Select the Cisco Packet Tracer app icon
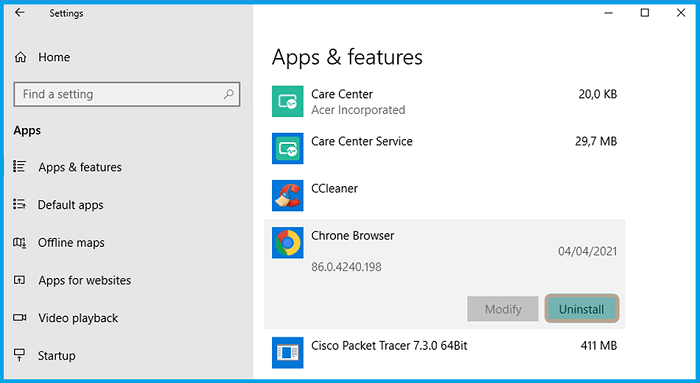The image size is (700, 383). (288, 353)
